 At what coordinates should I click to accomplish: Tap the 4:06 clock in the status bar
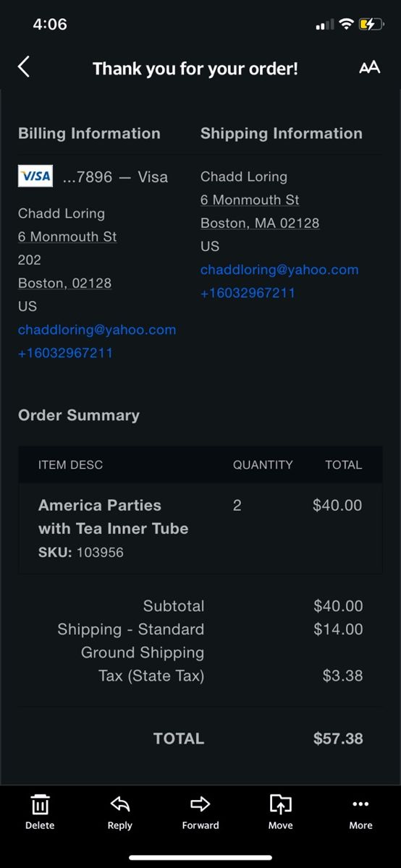tap(50, 24)
